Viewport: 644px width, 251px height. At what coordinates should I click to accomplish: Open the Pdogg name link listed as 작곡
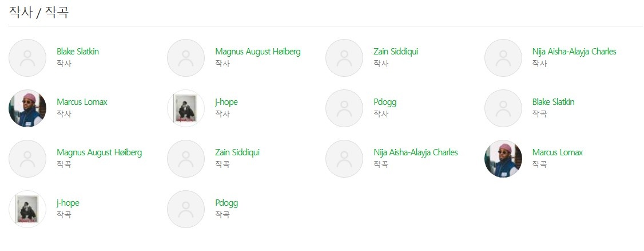[x=226, y=203]
